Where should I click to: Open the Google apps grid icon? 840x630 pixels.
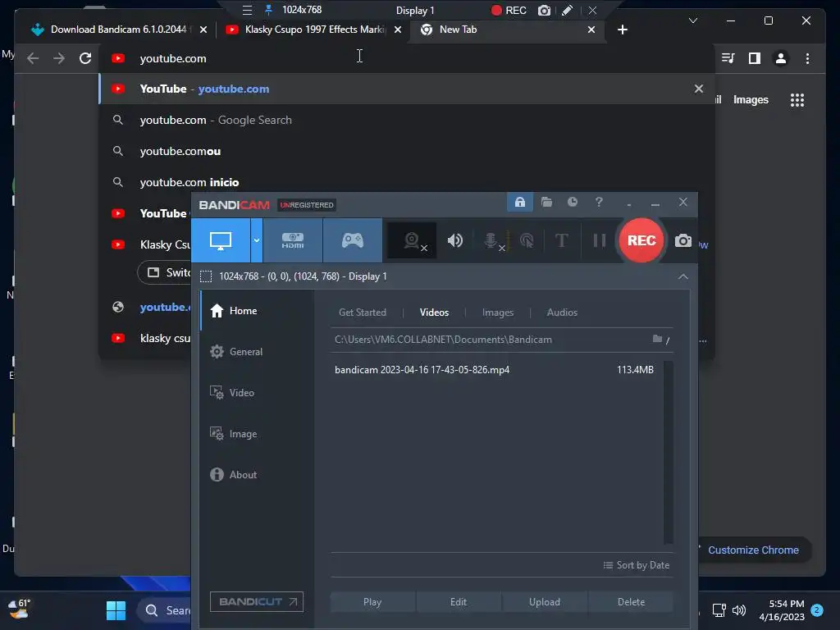pos(797,99)
